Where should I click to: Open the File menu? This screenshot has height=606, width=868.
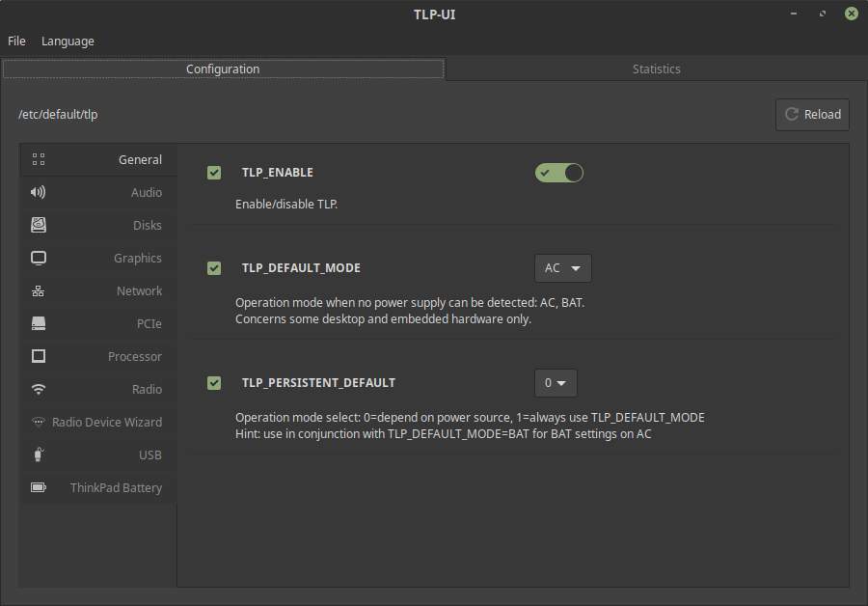(x=16, y=41)
